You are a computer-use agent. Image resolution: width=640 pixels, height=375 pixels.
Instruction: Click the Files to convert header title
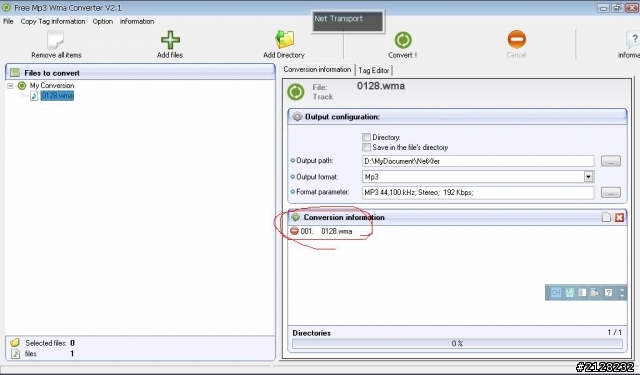[x=52, y=73]
